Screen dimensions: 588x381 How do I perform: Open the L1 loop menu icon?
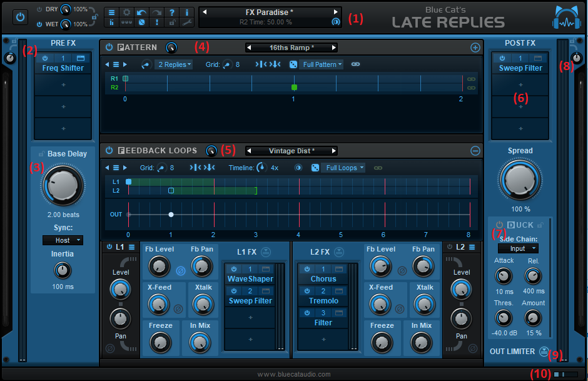coord(131,246)
